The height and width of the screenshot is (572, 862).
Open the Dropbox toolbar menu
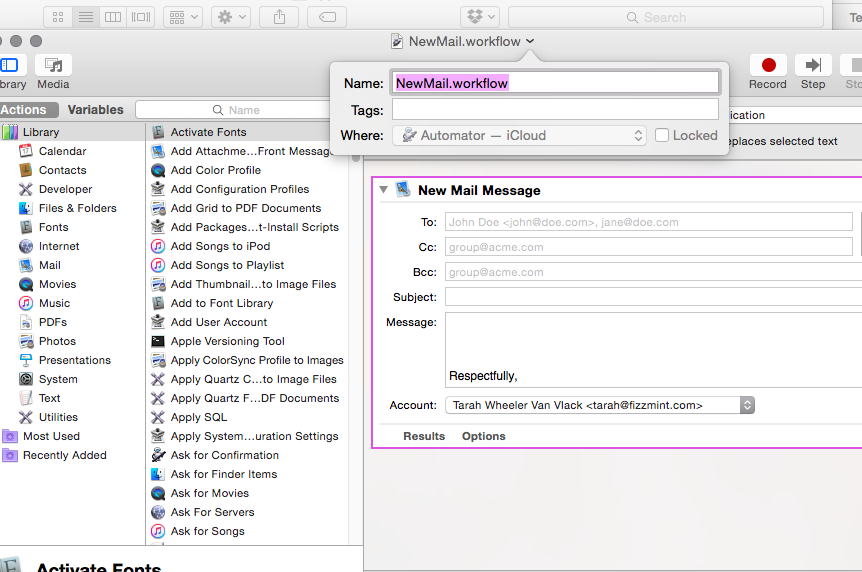click(x=480, y=17)
